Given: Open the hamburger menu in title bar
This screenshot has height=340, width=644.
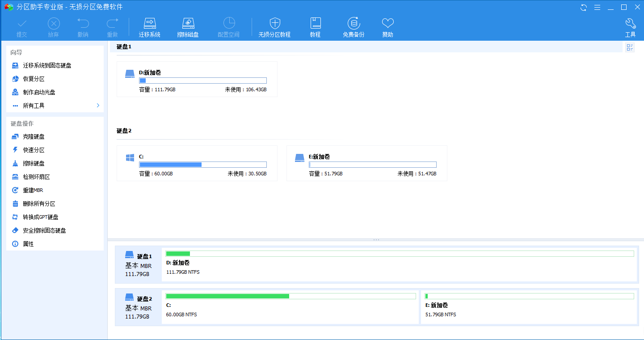Looking at the screenshot, I should pyautogui.click(x=597, y=7).
